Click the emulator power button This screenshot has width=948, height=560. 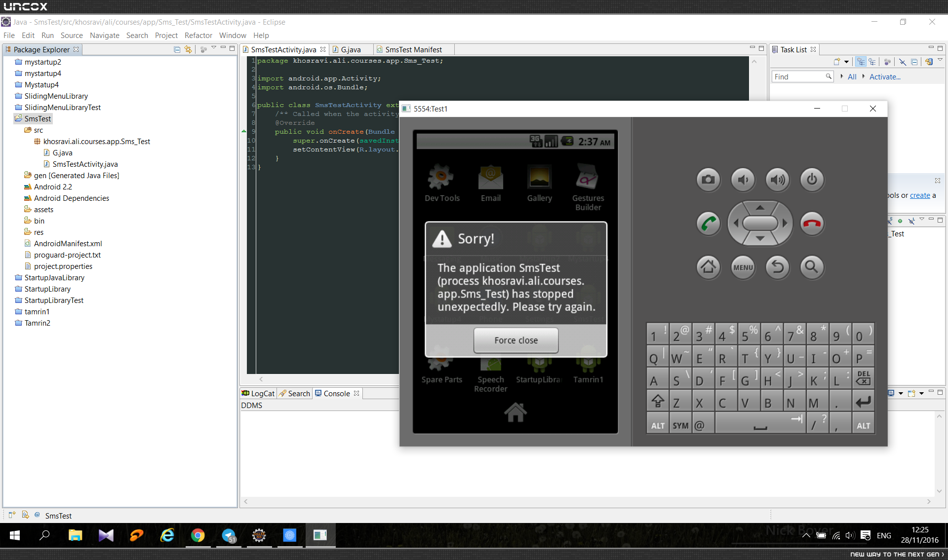812,180
